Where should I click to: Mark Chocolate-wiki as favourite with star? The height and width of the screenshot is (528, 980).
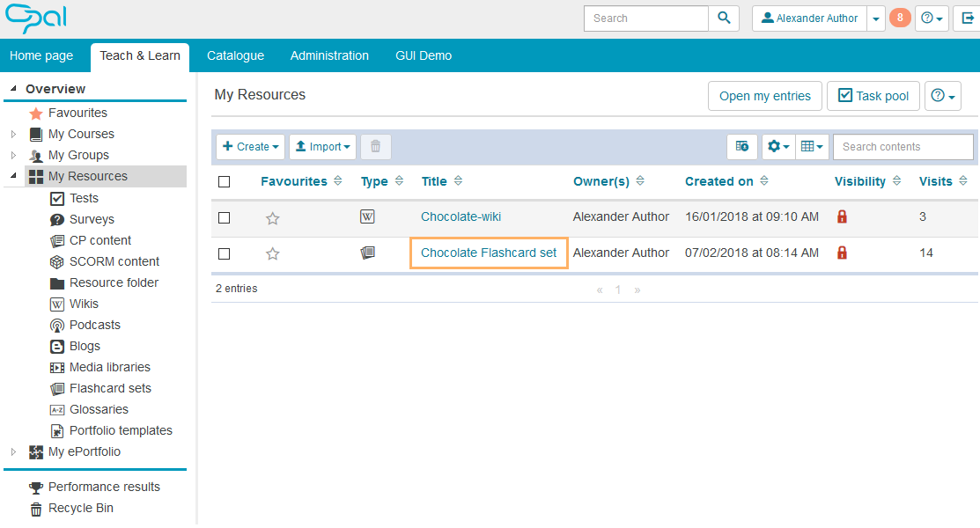pos(273,217)
